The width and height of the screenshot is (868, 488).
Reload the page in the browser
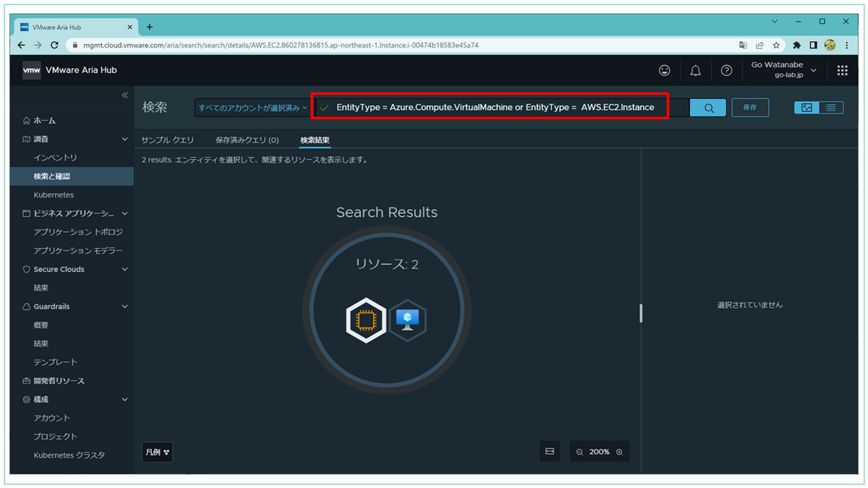click(54, 45)
